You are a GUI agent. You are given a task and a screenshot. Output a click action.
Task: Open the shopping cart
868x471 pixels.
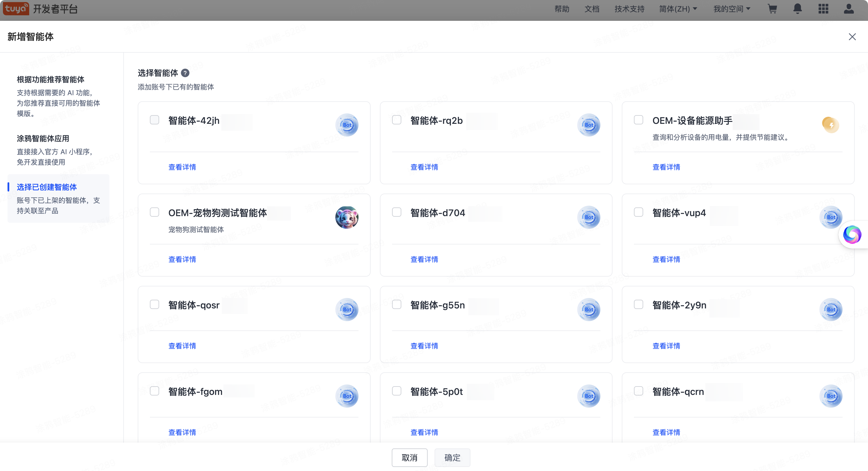[x=773, y=9]
